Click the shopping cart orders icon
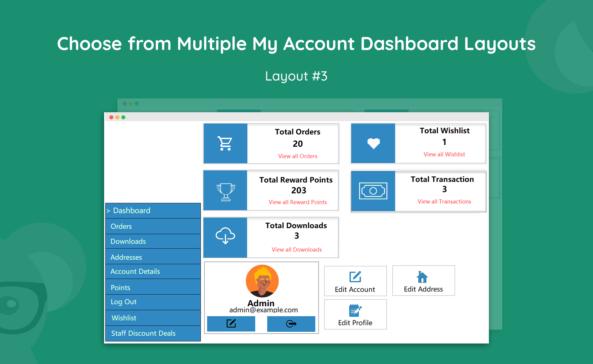Image resolution: width=593 pixels, height=364 pixels. [225, 144]
